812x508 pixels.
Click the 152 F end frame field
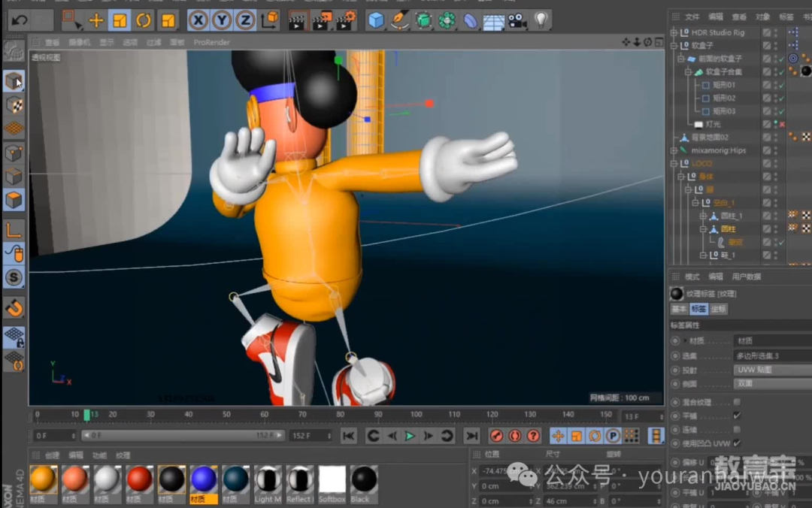pos(311,436)
